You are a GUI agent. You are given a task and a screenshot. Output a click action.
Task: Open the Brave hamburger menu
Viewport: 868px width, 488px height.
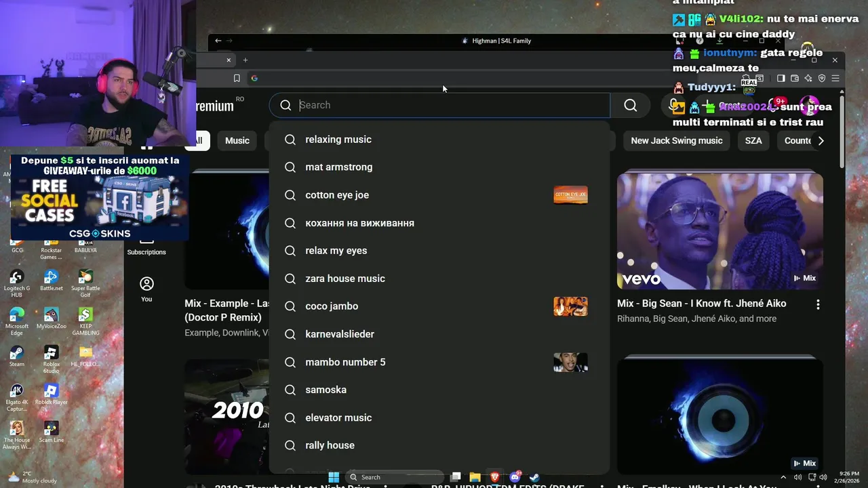(835, 78)
